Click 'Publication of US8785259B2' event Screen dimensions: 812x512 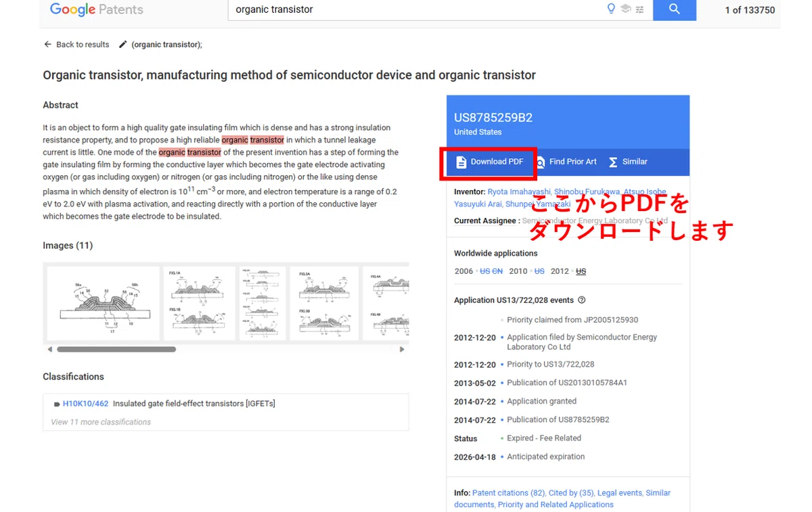click(x=558, y=420)
